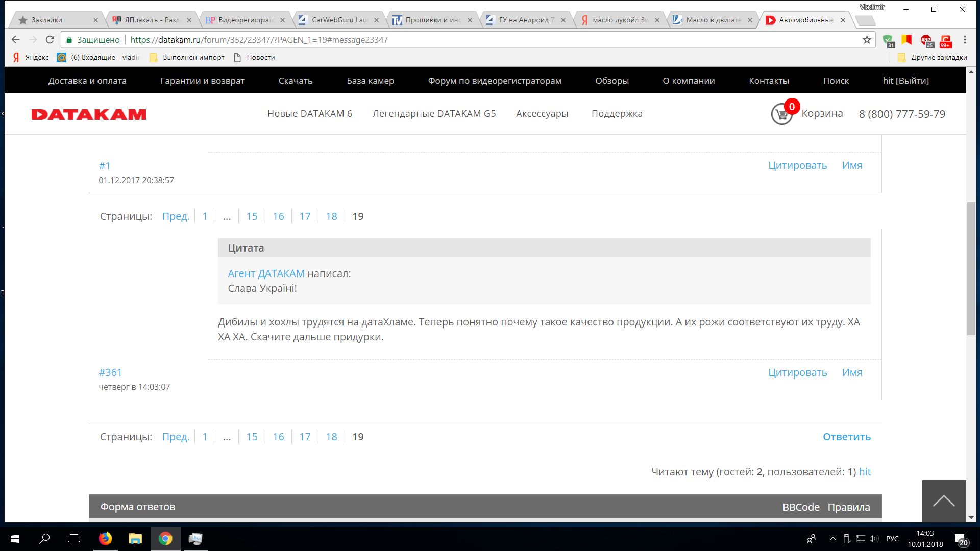The image size is (980, 551).
Task: Open Chrome's three-dot menu
Action: [965, 40]
